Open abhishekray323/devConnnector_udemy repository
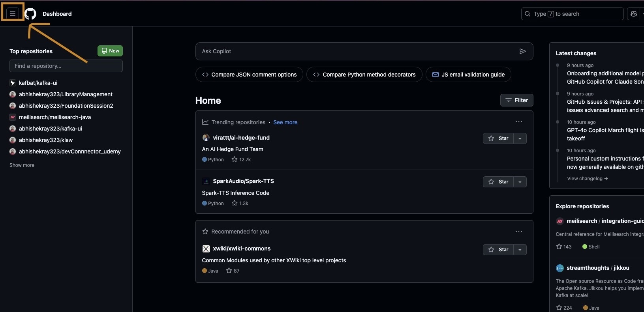The height and width of the screenshot is (312, 644). (x=70, y=151)
